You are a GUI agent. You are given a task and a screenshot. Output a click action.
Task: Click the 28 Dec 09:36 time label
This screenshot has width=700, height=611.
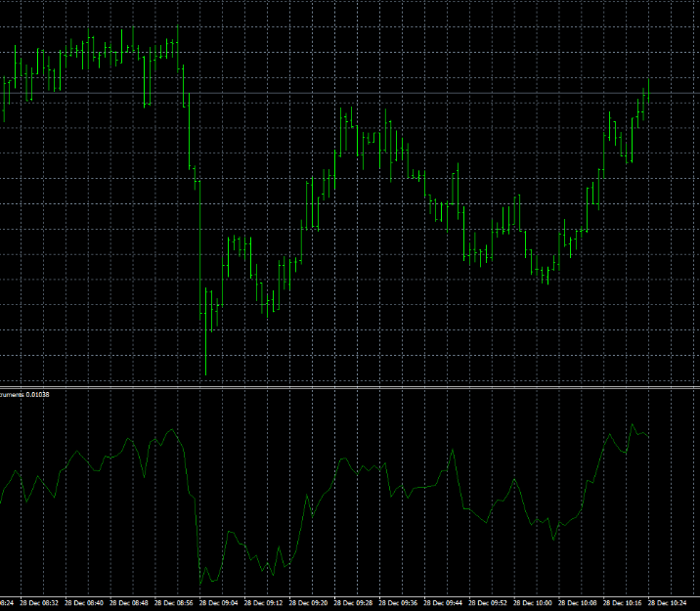[x=398, y=602]
